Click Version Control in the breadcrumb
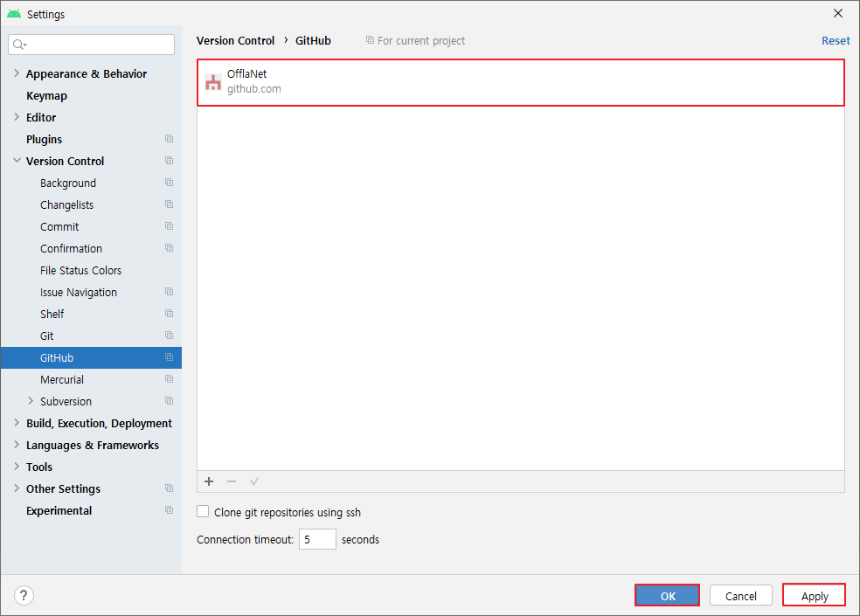This screenshot has height=616, width=860. coord(235,40)
